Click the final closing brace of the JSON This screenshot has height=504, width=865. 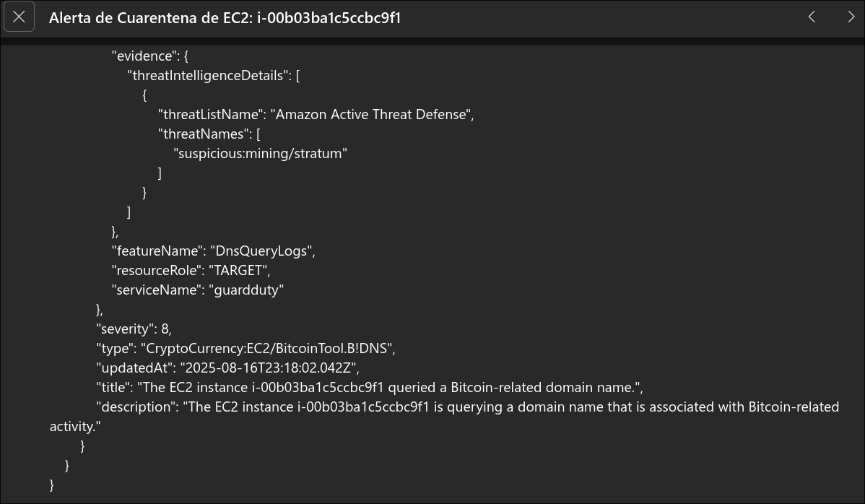pos(52,485)
